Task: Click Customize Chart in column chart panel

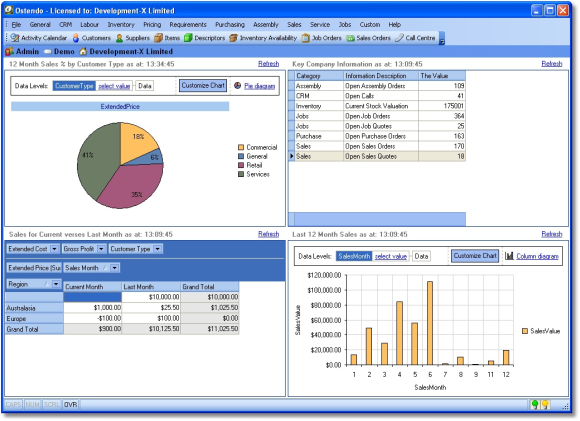Action: click(475, 256)
